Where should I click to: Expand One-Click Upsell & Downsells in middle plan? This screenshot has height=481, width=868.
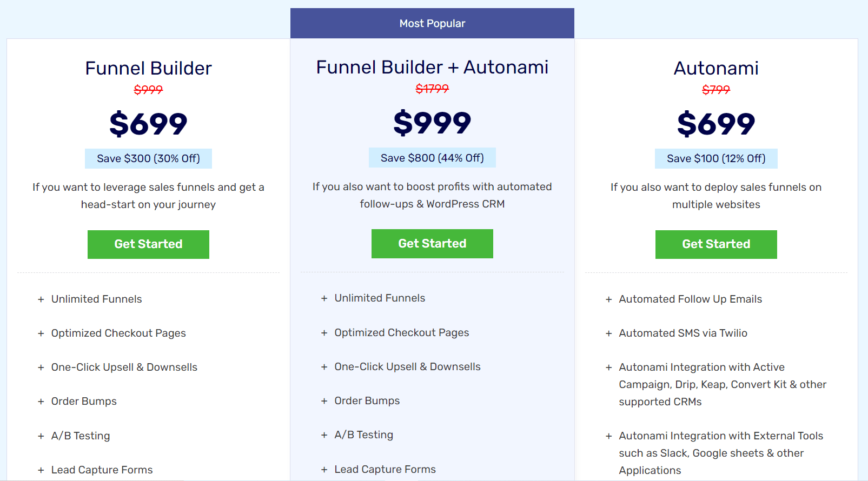pos(407,366)
